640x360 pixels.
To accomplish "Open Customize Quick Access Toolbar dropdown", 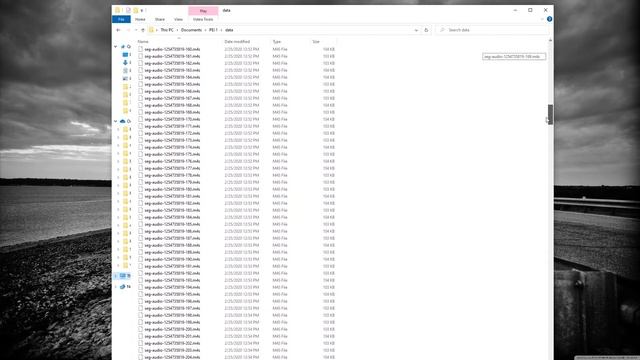I will point(142,10).
